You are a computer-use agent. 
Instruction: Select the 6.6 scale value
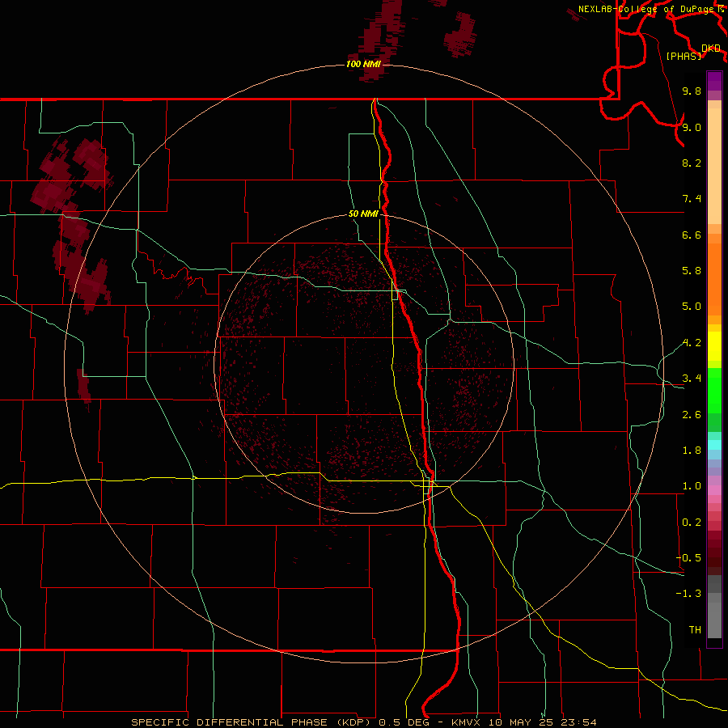pyautogui.click(x=692, y=235)
